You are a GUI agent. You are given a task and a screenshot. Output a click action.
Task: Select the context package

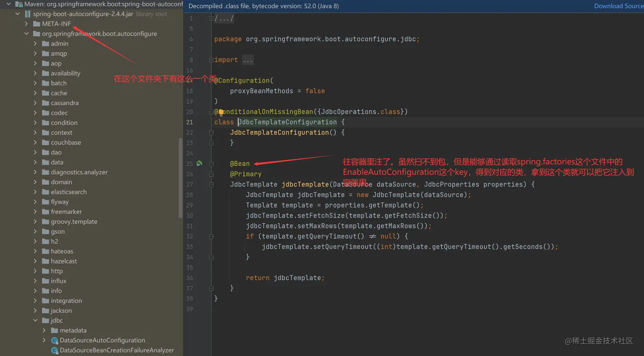pos(61,132)
